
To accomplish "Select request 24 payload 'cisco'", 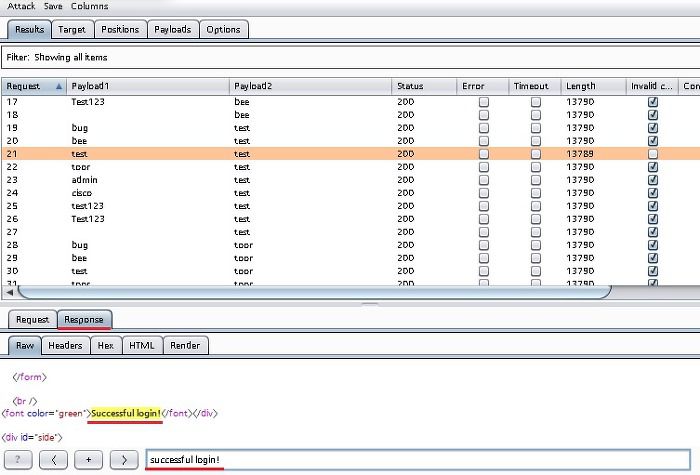I will point(81,193).
